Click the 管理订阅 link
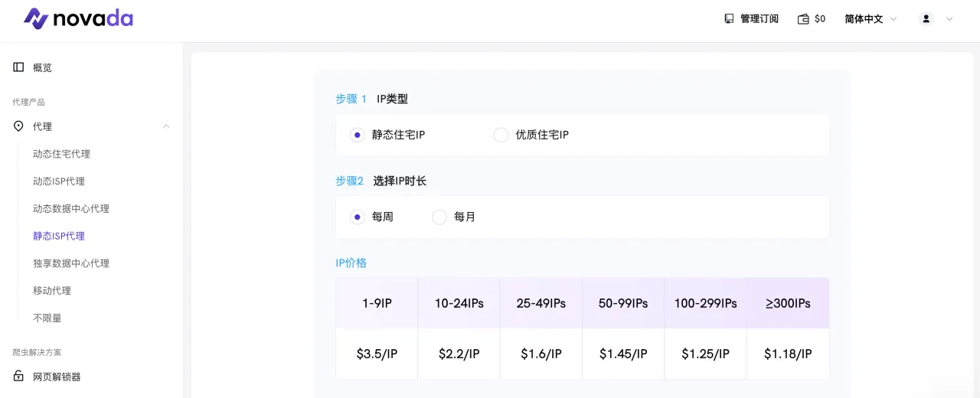This screenshot has height=398, width=980. (759, 19)
